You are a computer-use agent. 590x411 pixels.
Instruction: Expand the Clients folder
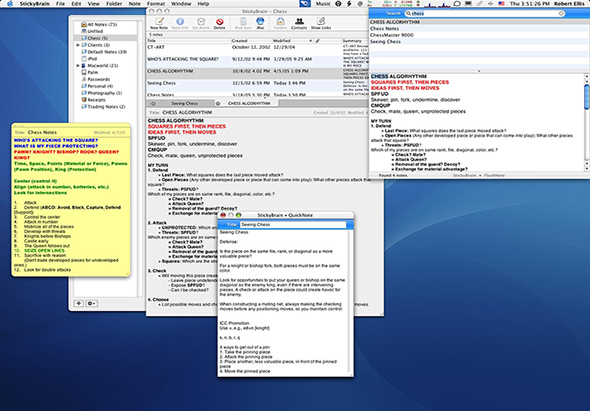point(78,45)
